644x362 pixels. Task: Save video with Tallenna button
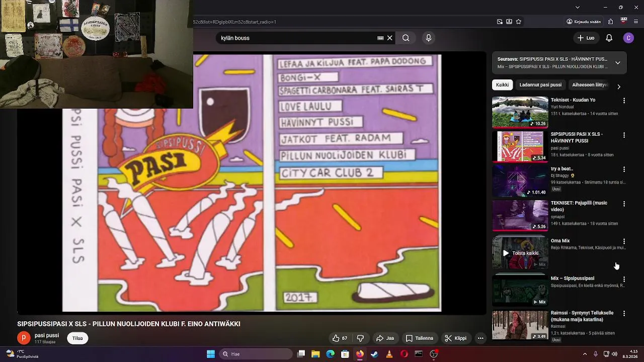[x=420, y=338]
